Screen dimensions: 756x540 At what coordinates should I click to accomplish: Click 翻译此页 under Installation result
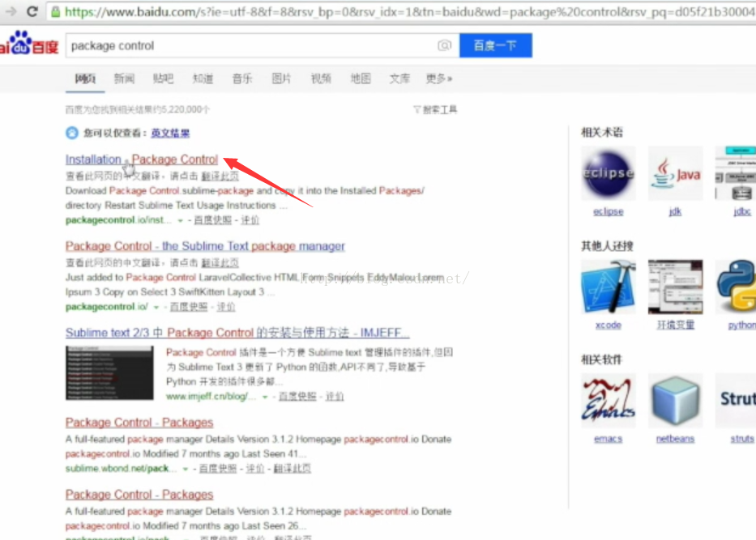[220, 176]
